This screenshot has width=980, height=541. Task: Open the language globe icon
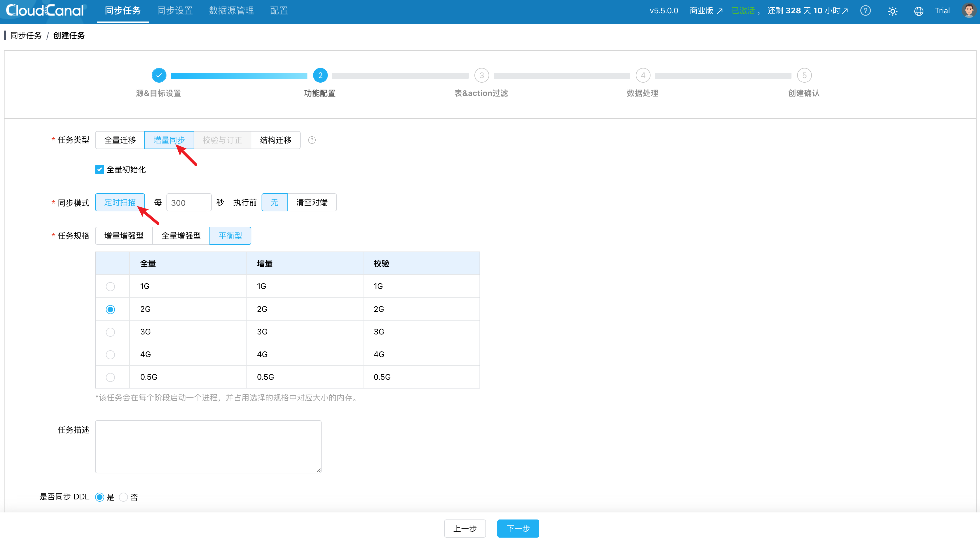918,11
